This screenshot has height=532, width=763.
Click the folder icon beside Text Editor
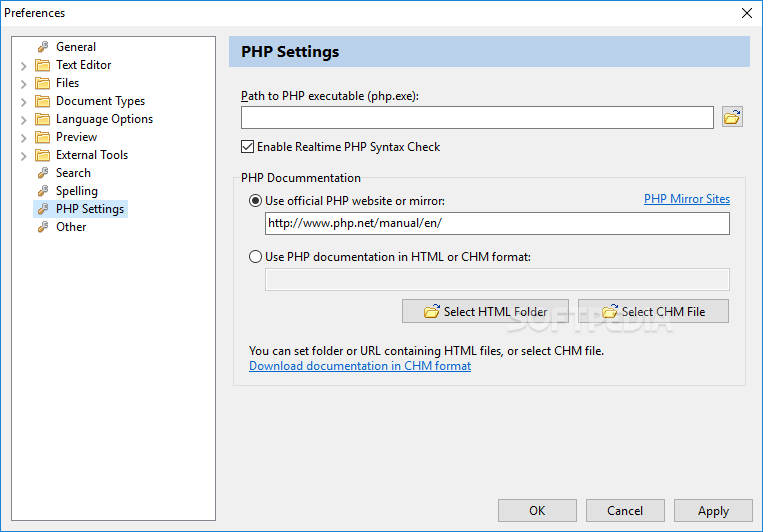click(x=42, y=65)
